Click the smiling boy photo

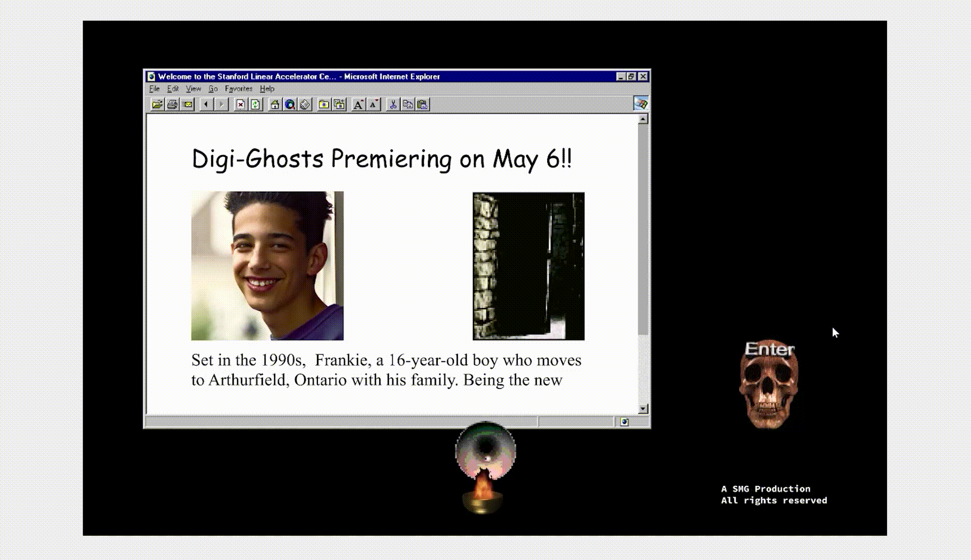267,266
